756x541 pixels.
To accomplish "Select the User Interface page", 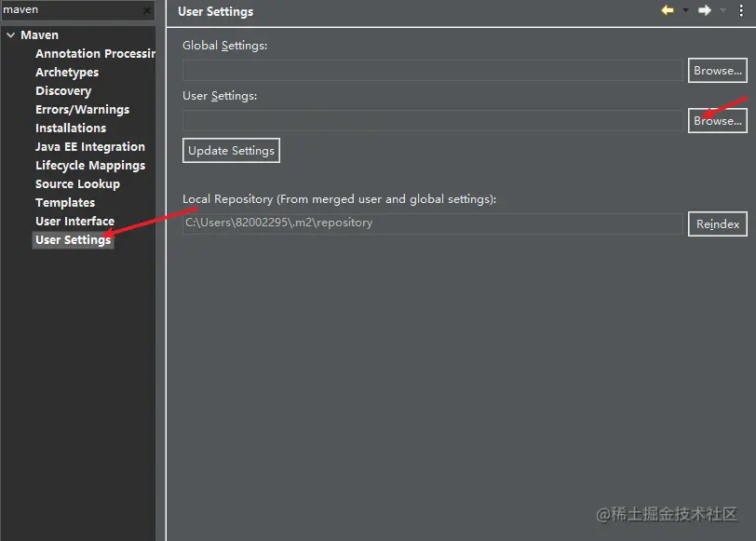I will 74,222.
